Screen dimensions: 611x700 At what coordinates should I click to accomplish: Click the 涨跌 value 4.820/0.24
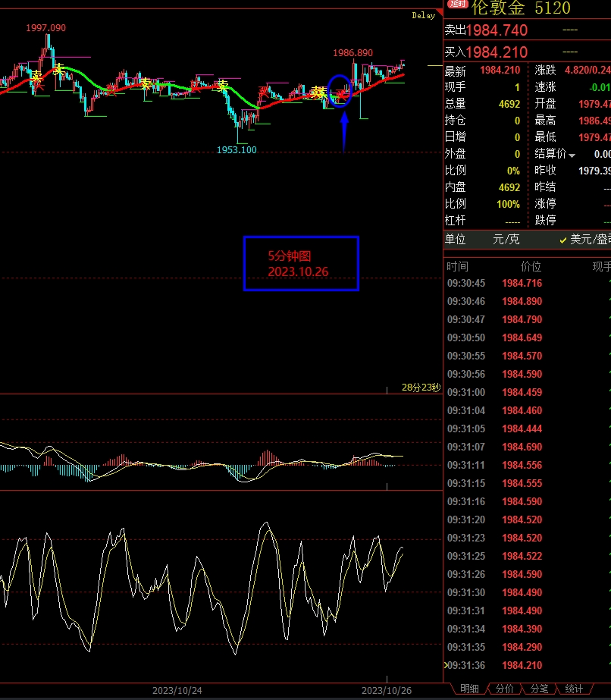[x=587, y=70]
